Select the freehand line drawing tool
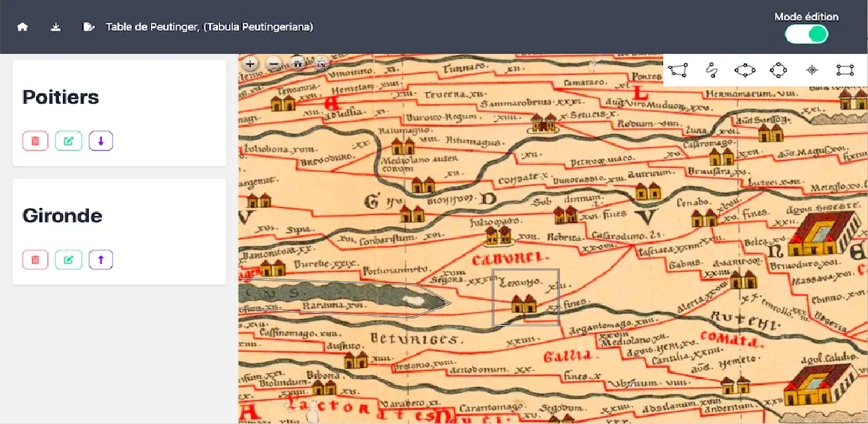 711,70
